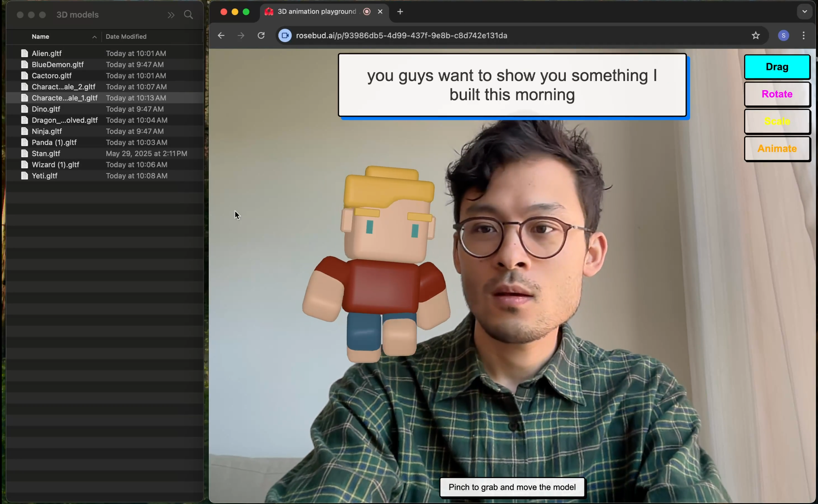Image resolution: width=818 pixels, height=504 pixels.
Task: Select Alien.gltf file
Action: [105, 53]
